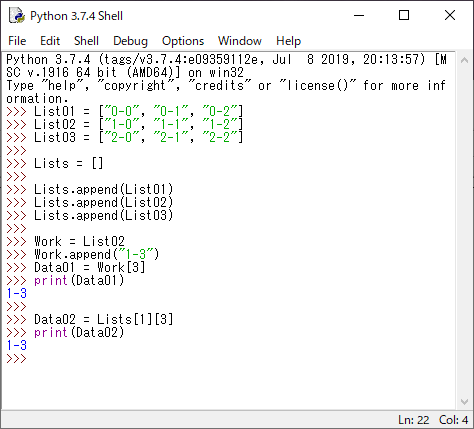Maximize the Python Shell window
Image resolution: width=474 pixels, height=429 pixels.
pos(404,15)
